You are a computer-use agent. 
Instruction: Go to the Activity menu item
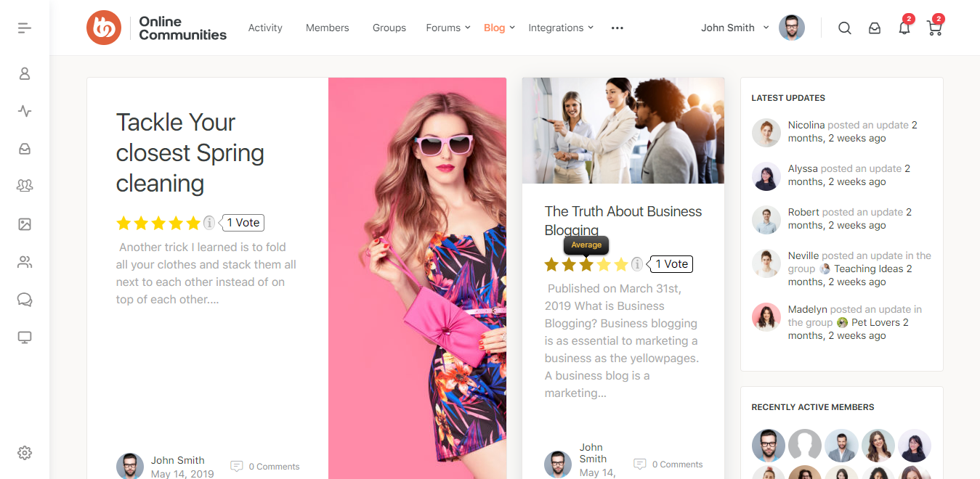[x=265, y=28]
